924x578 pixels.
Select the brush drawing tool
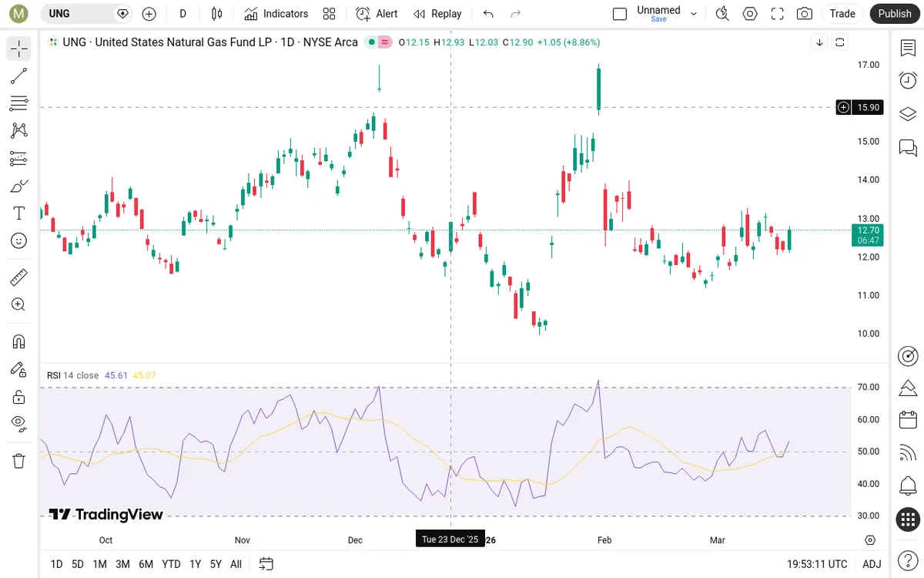click(19, 186)
